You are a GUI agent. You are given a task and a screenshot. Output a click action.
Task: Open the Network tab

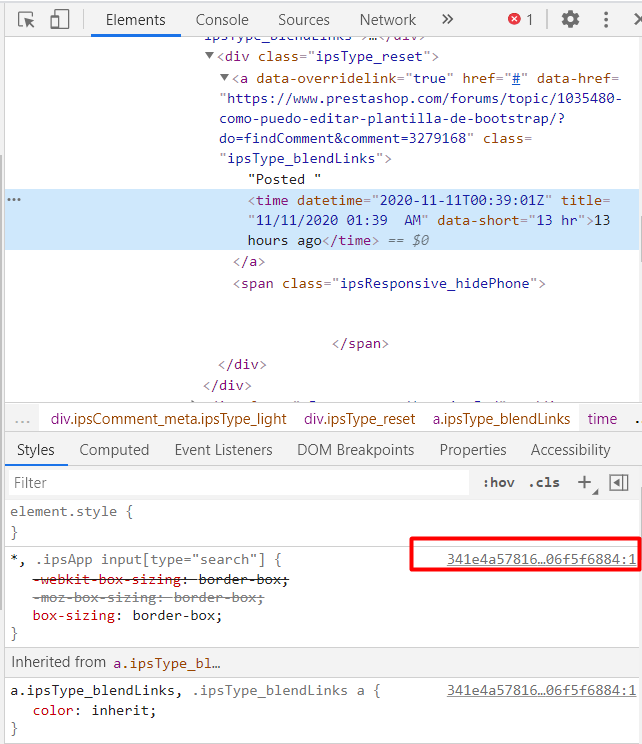coord(388,20)
